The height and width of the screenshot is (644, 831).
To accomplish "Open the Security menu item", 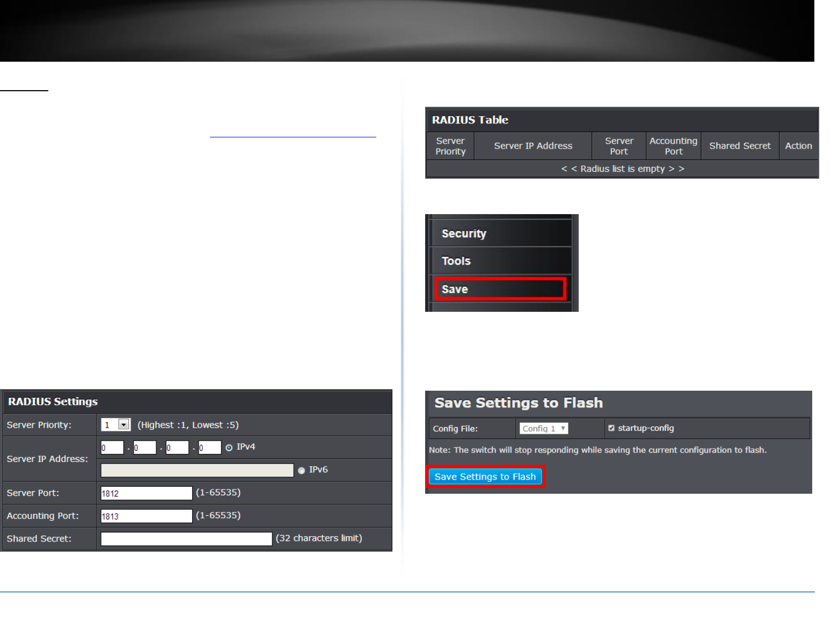I will [x=502, y=233].
